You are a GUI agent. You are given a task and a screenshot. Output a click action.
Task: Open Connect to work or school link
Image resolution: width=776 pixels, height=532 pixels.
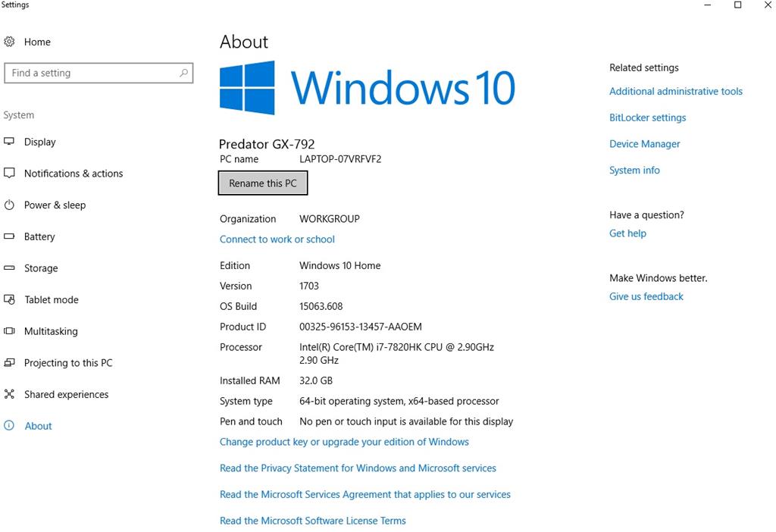tap(277, 239)
